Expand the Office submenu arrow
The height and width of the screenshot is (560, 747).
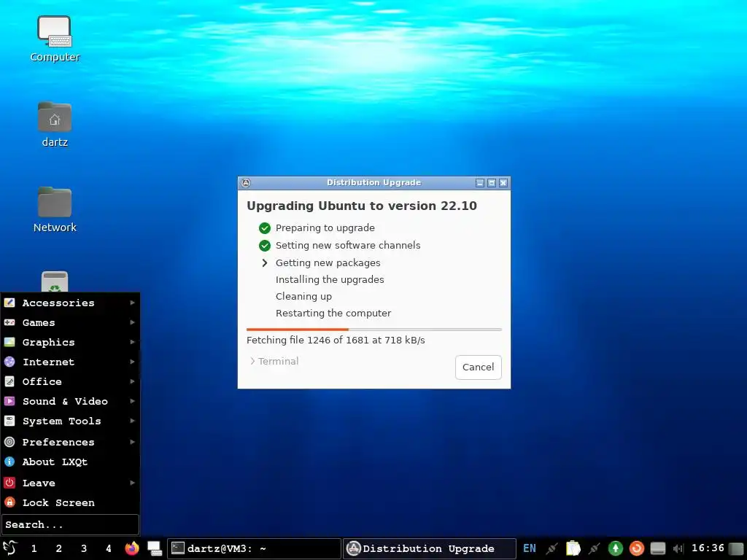coord(133,381)
